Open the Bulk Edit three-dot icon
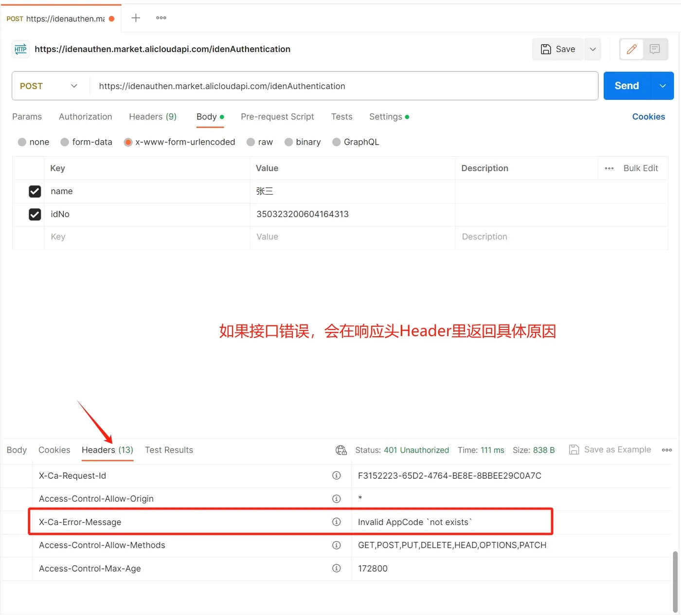This screenshot has width=681, height=616. (x=609, y=168)
